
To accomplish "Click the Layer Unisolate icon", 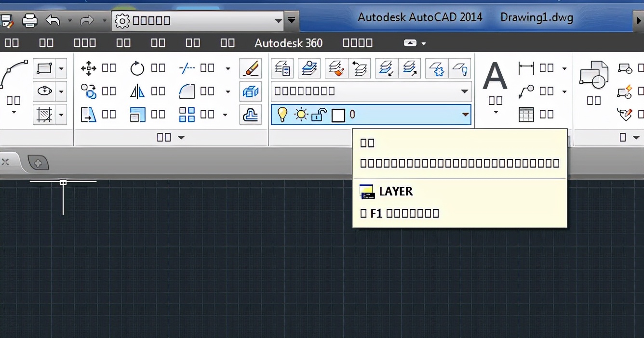I will pos(409,68).
